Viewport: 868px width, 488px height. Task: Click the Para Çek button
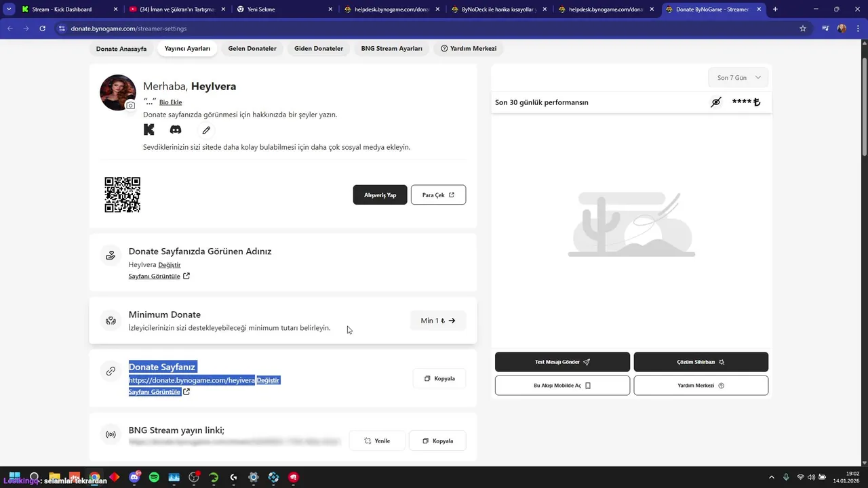[438, 195]
